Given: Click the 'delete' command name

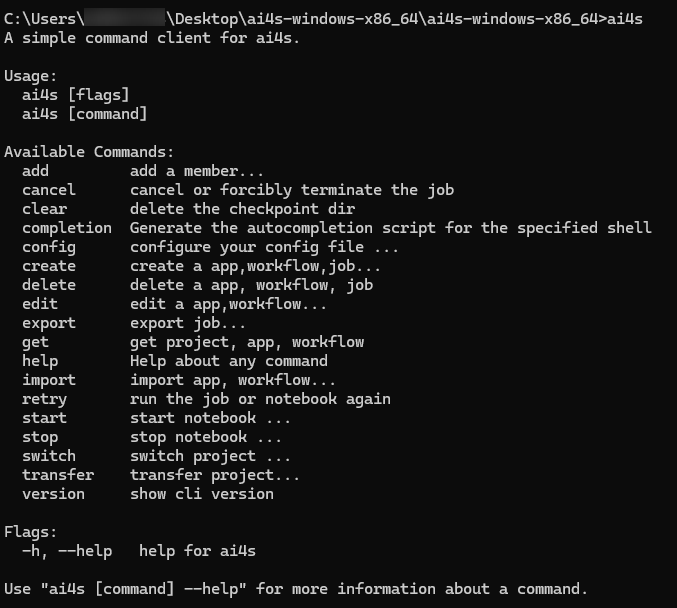Looking at the screenshot, I should click(49, 285).
